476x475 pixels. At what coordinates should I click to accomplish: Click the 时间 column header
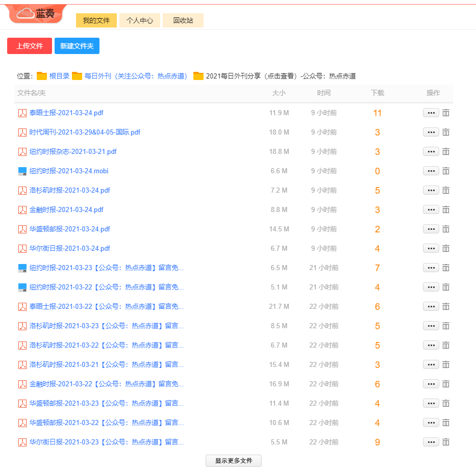pyautogui.click(x=324, y=93)
